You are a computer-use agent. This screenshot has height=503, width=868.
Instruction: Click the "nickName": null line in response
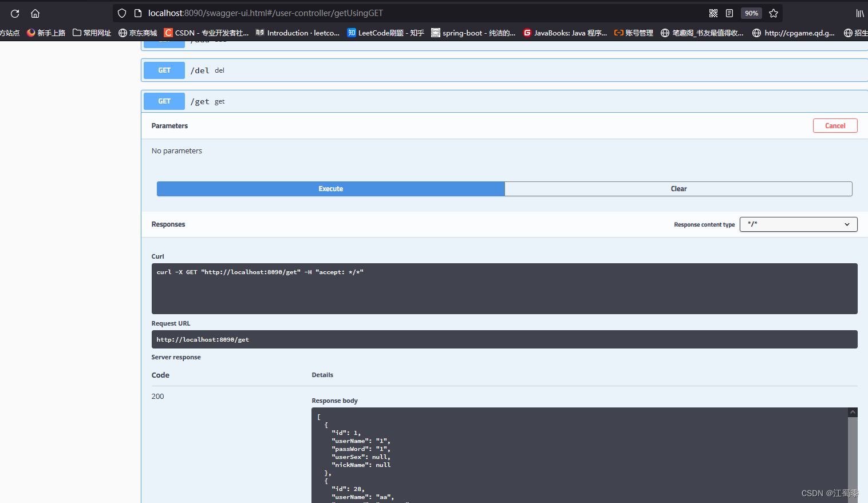(x=361, y=465)
